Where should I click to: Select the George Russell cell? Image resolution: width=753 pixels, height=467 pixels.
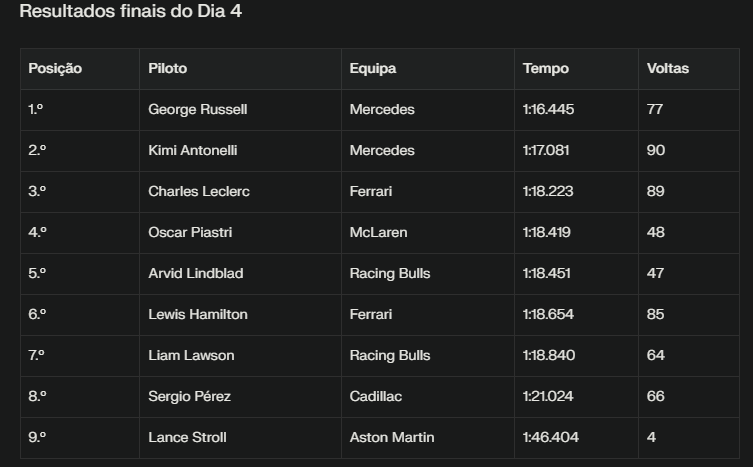coord(197,109)
